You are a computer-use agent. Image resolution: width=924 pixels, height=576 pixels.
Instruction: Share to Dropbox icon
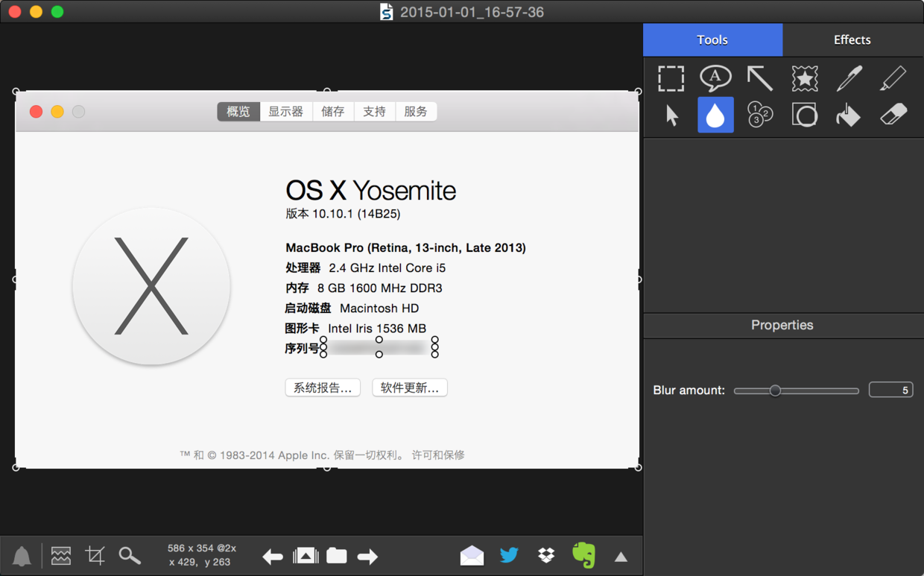(x=546, y=555)
